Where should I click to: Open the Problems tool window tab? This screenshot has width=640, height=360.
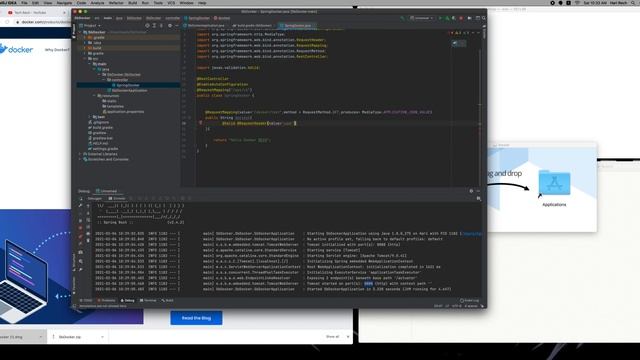(x=107, y=300)
